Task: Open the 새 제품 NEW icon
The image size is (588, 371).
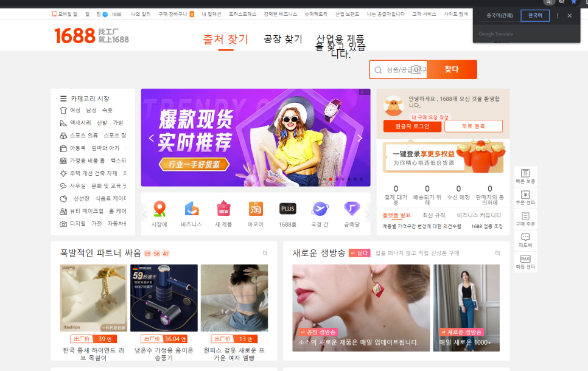Action: click(x=223, y=209)
